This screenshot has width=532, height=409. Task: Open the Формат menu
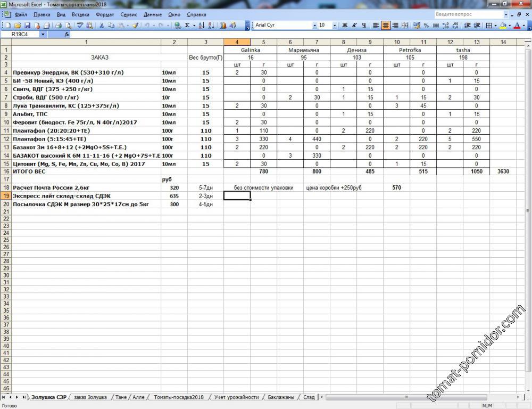click(x=104, y=14)
